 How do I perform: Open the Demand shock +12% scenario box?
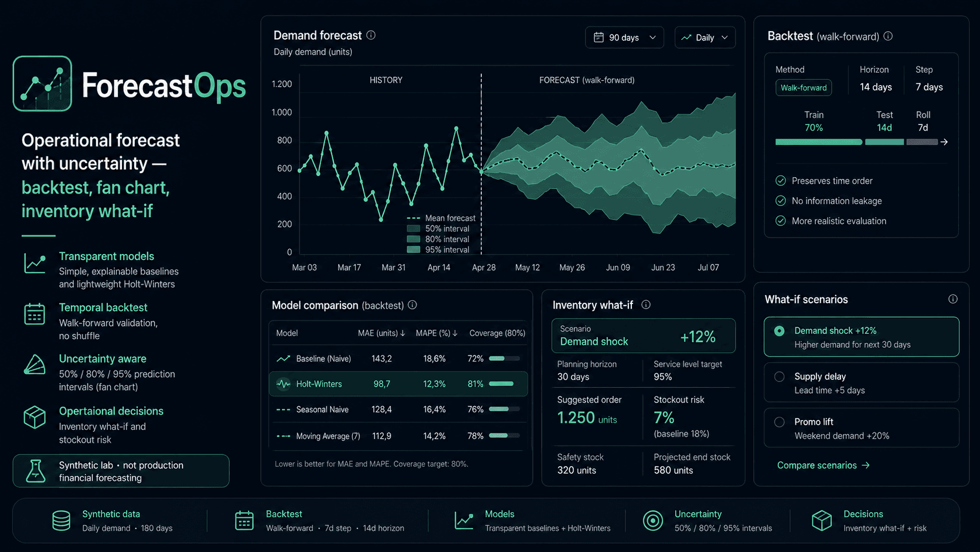pos(644,336)
